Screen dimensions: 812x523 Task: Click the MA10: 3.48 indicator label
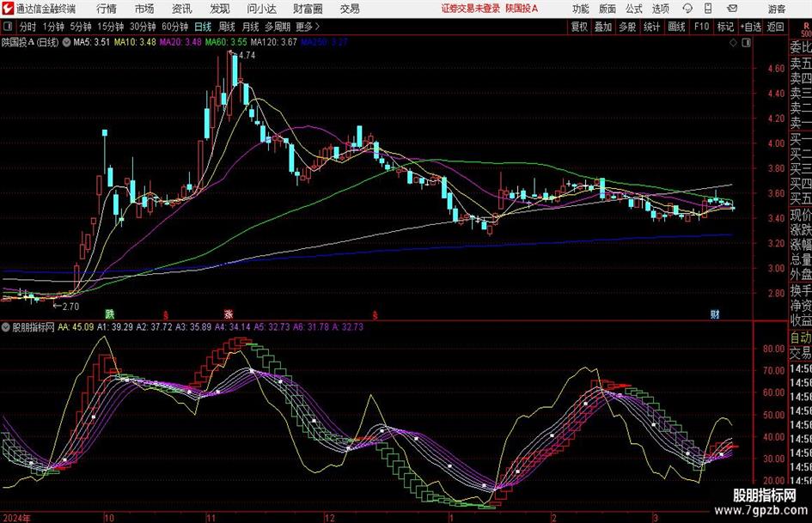pyautogui.click(x=135, y=42)
